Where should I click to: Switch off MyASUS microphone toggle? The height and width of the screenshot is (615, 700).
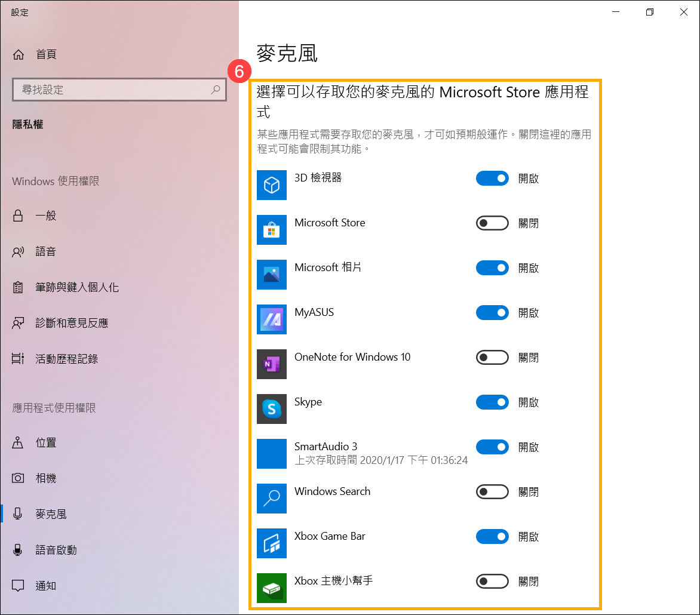pos(492,313)
